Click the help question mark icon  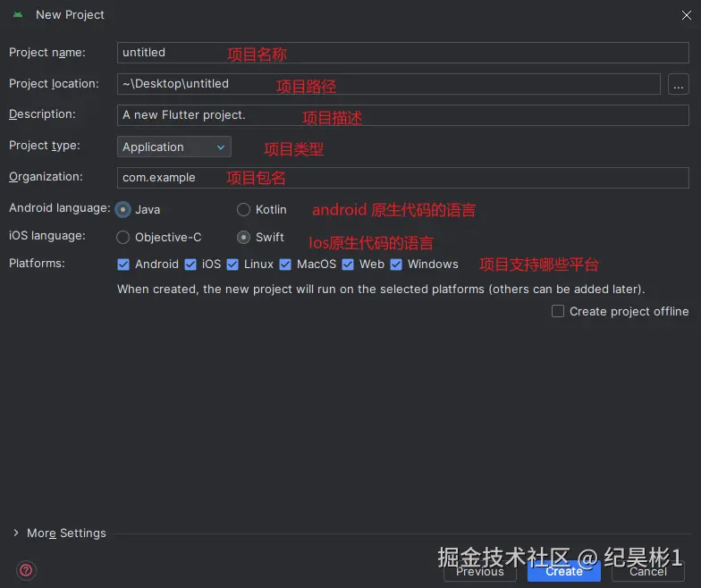click(x=26, y=570)
